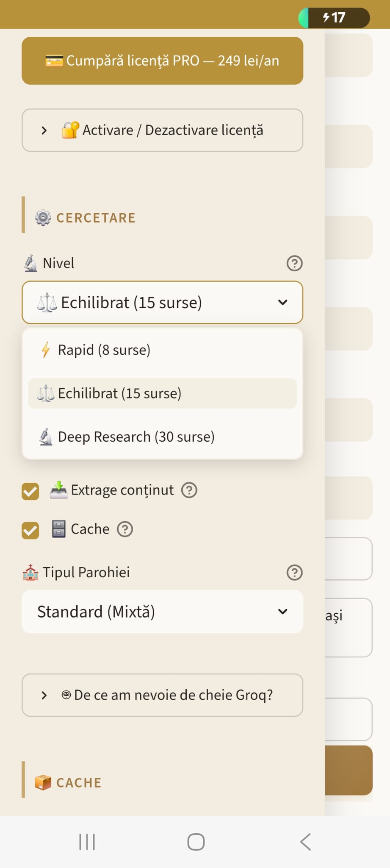Expand the Activare / Dezactivare licență section
390x868 pixels.
162,130
